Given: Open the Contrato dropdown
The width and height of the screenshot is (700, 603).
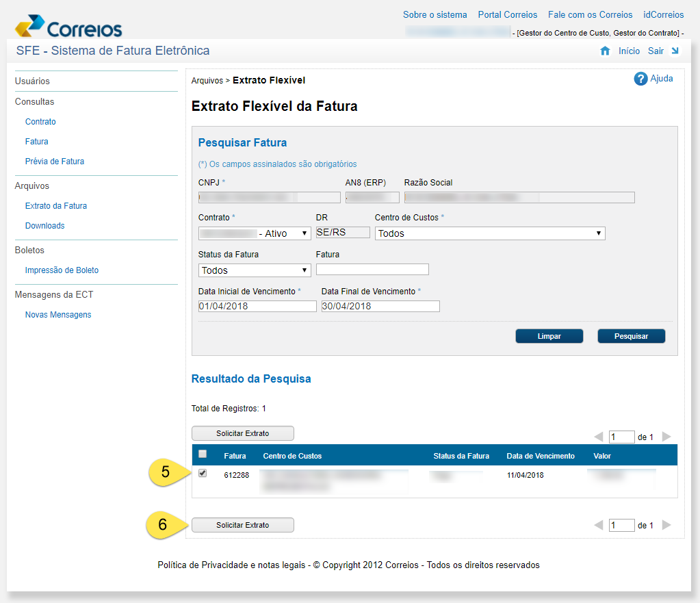Looking at the screenshot, I should pyautogui.click(x=255, y=233).
